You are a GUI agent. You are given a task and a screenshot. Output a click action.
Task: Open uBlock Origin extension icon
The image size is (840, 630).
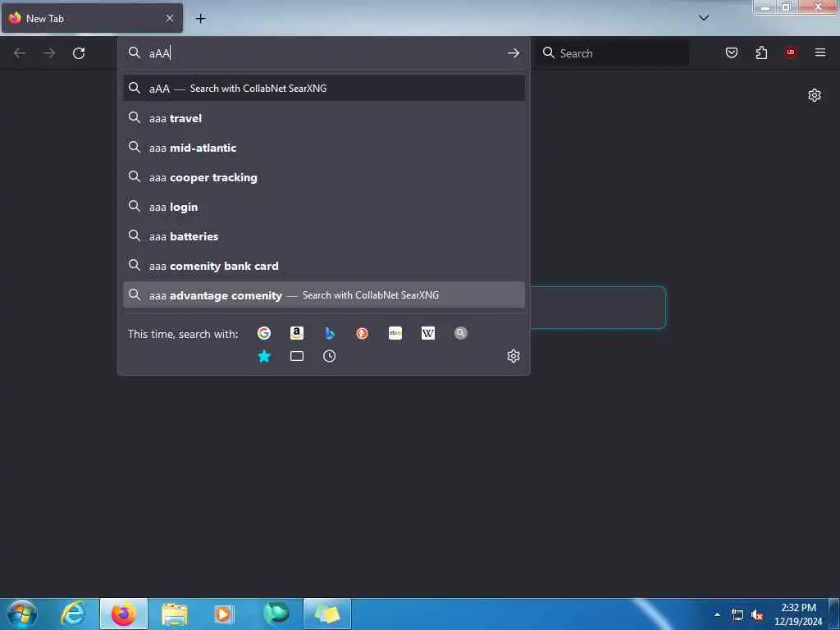[791, 52]
